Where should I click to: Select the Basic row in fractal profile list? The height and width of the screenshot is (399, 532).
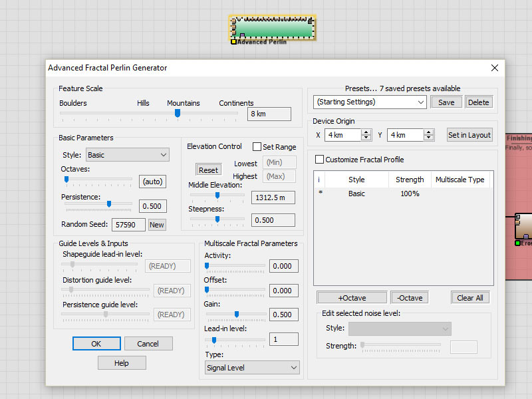[356, 194]
